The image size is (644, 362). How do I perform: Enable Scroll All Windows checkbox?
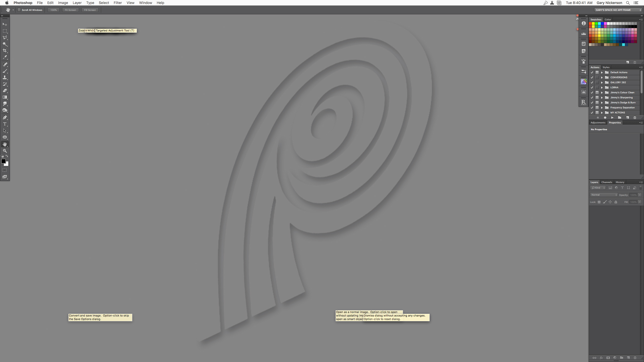[x=19, y=10]
